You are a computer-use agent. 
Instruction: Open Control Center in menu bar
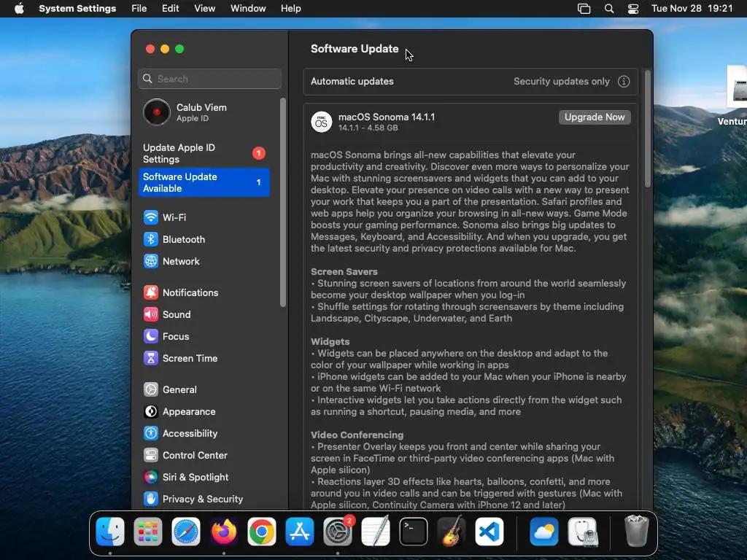633,9
